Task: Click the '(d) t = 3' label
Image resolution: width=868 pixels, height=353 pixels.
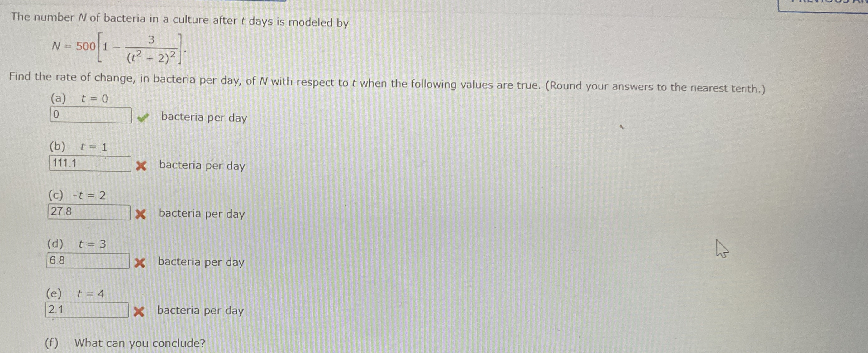Action: (x=77, y=244)
